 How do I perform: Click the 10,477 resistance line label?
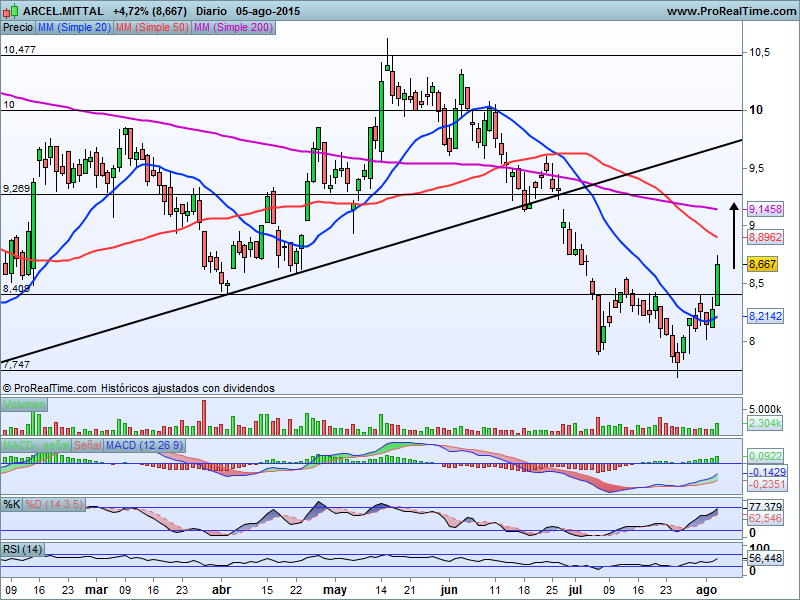[19, 49]
